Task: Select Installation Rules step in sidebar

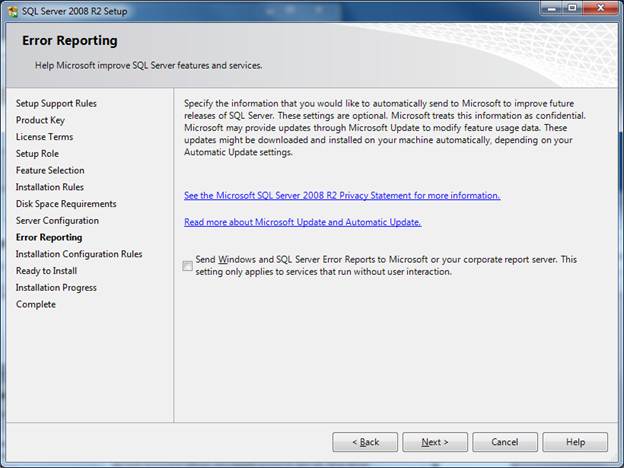Action: 50,187
